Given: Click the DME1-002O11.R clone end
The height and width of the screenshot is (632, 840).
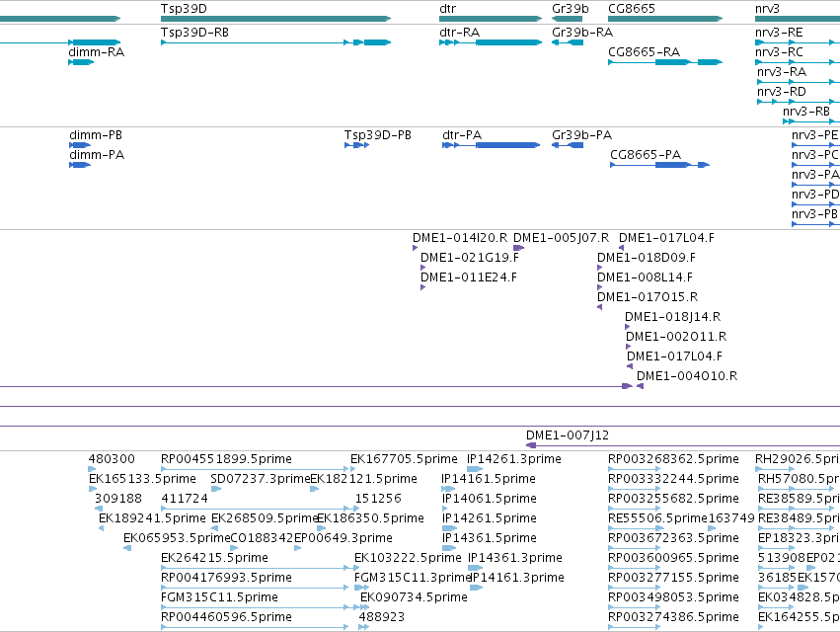Looking at the screenshot, I should 675,337.
